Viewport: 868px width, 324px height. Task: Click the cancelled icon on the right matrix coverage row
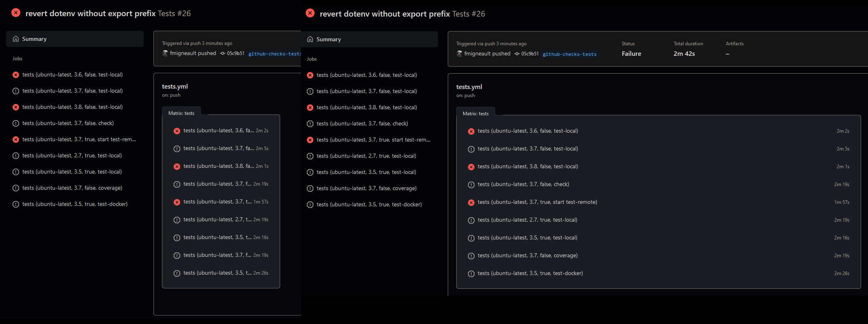[471, 256]
